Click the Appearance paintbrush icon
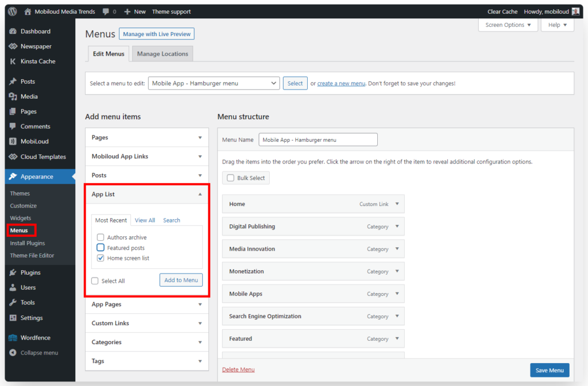The height and width of the screenshot is (386, 588). (13, 176)
